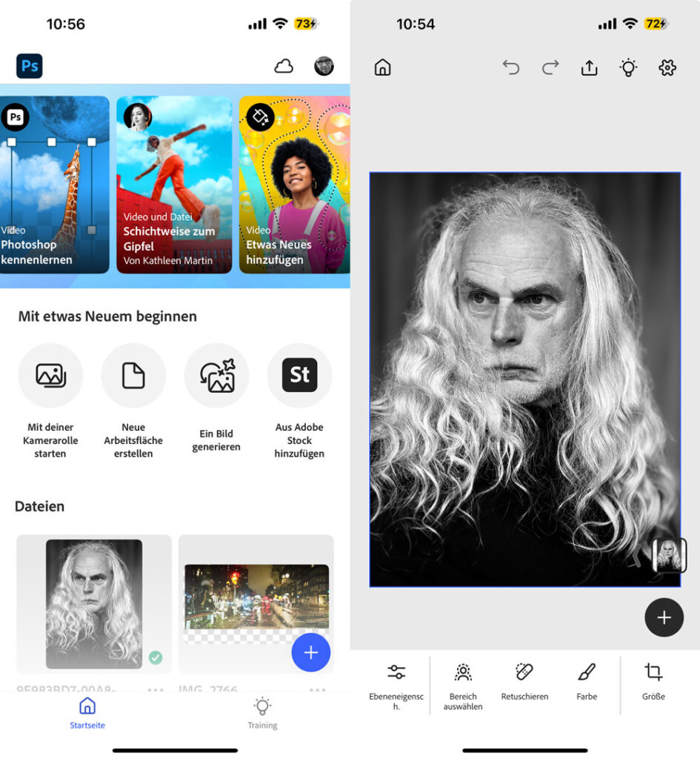Open the 'Photoshop kennenlernen' video card

coord(54,185)
